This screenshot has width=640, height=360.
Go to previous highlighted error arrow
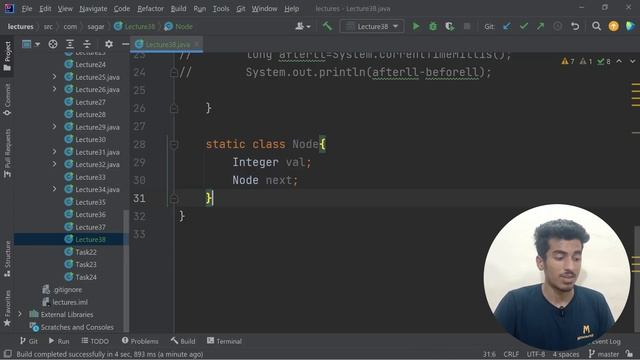619,61
